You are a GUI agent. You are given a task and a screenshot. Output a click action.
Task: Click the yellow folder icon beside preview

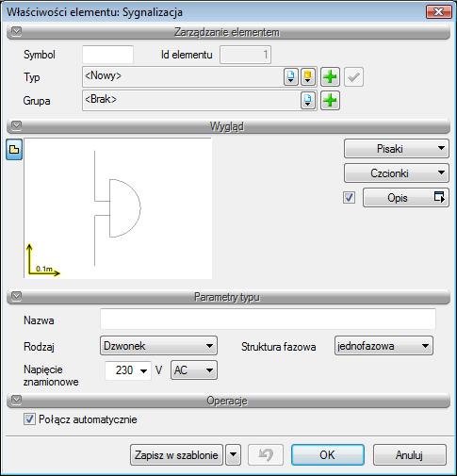point(14,150)
